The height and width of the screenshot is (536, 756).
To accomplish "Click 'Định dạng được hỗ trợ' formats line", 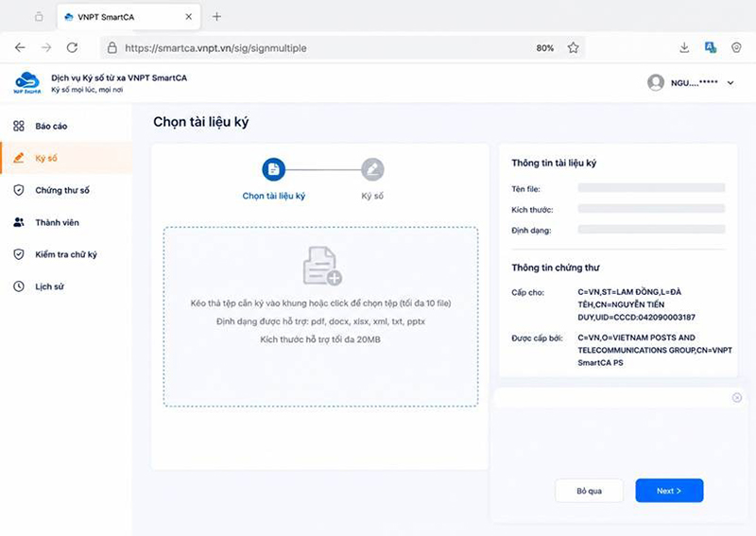I will point(320,321).
